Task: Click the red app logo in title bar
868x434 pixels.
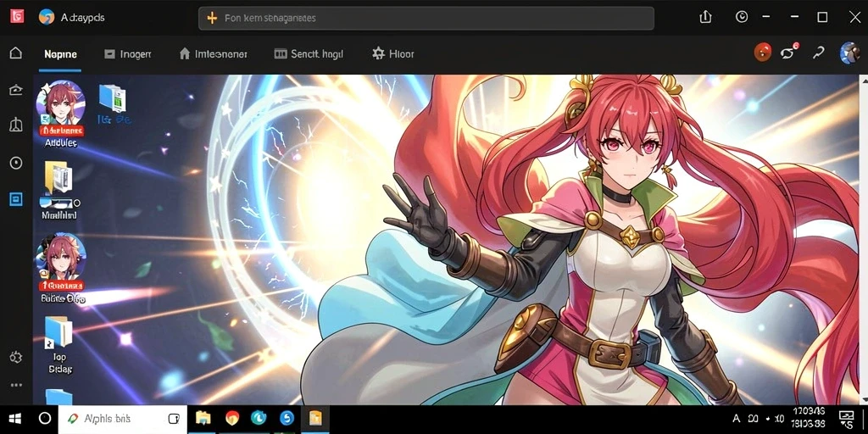Action: click(x=17, y=17)
